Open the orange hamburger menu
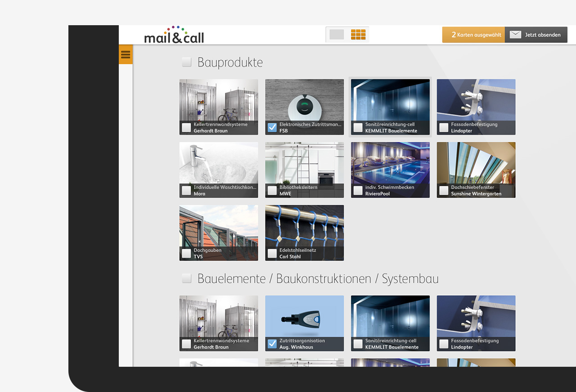 [126, 54]
